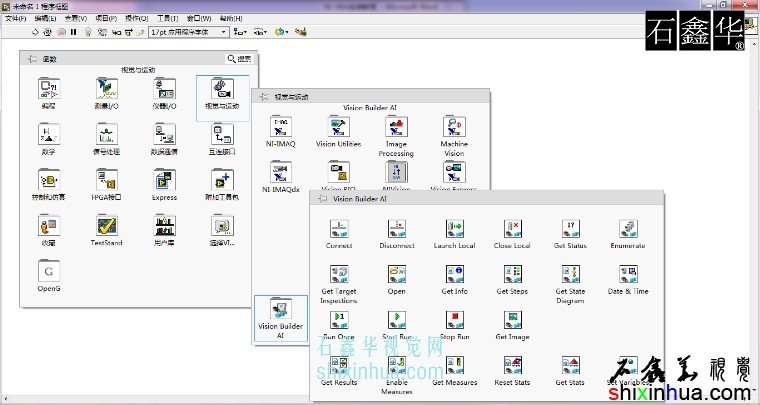
Task: Select the Close Local VI
Action: click(x=512, y=234)
